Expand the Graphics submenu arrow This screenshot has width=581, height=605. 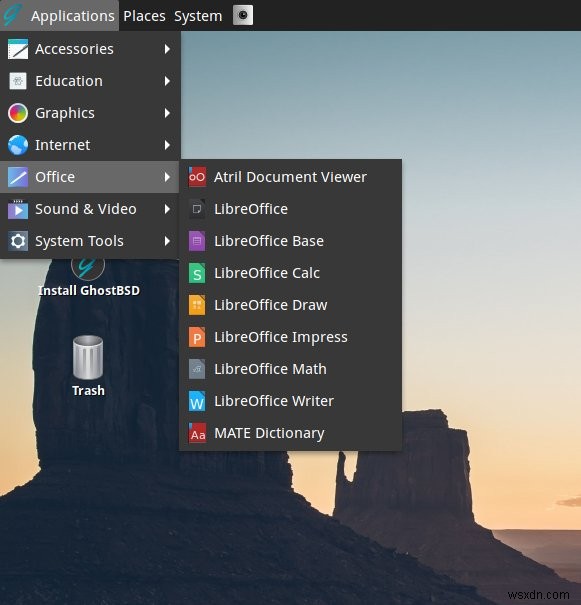tap(167, 113)
